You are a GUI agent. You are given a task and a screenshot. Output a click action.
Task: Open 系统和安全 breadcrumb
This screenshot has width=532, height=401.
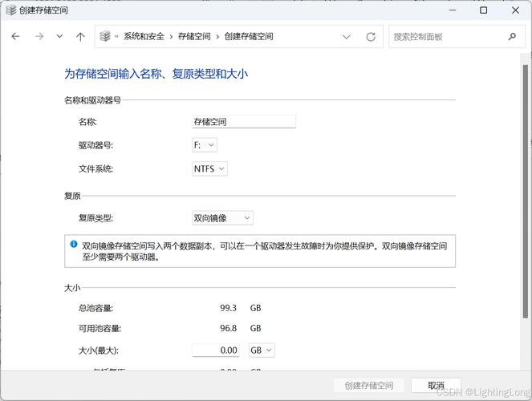144,36
